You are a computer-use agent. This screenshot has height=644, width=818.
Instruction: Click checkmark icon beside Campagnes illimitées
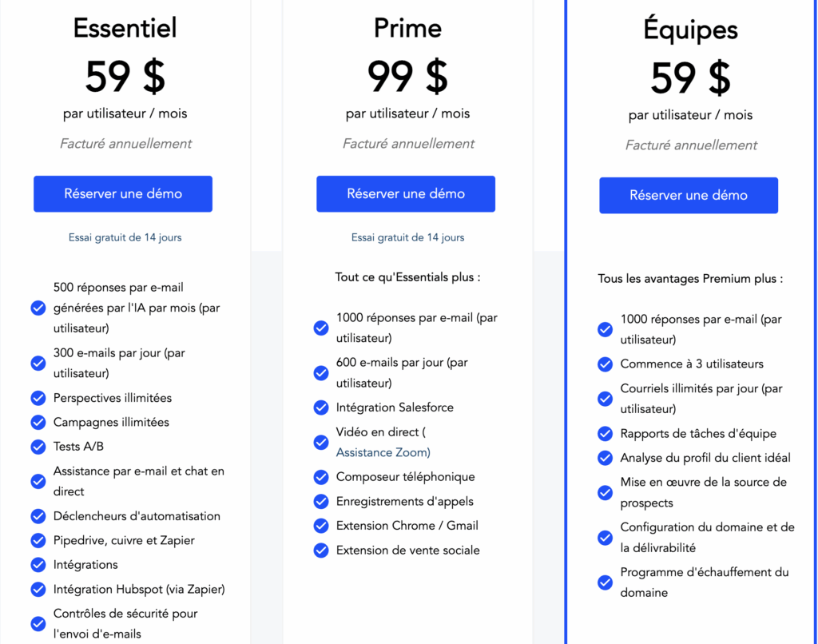[x=38, y=422]
